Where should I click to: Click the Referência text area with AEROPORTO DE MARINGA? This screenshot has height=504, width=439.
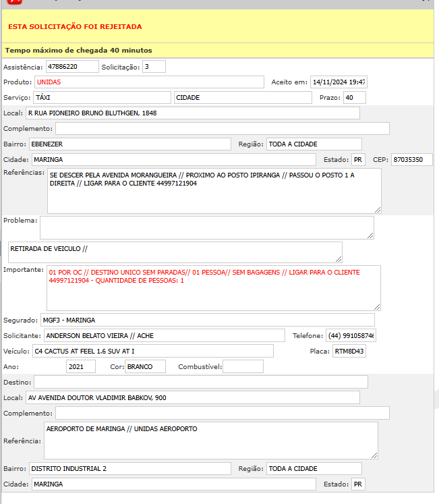point(211,441)
